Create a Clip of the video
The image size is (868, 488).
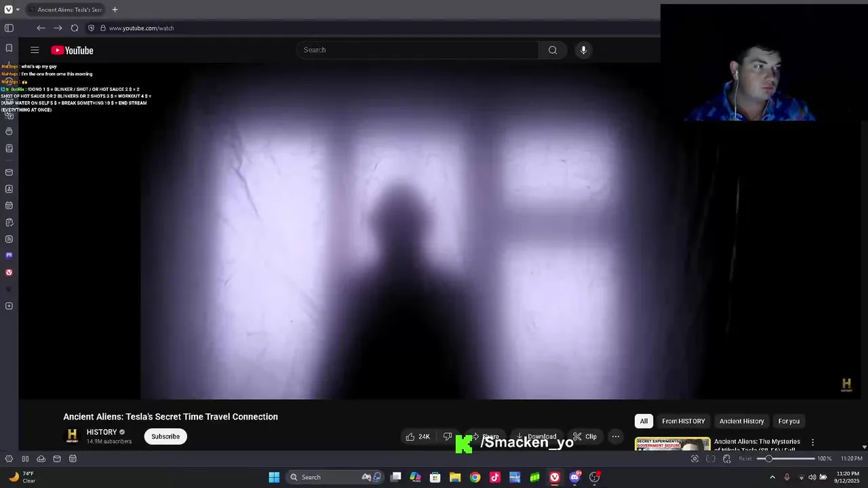[585, 436]
